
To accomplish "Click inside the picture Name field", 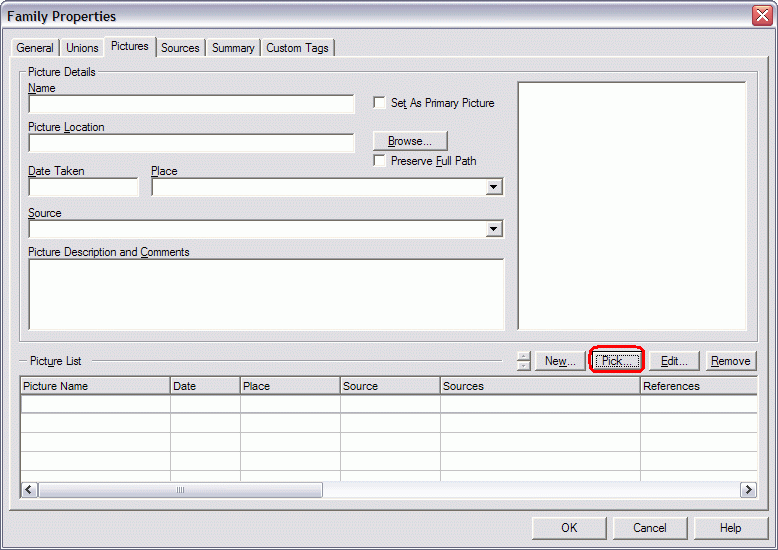I will tap(191, 104).
